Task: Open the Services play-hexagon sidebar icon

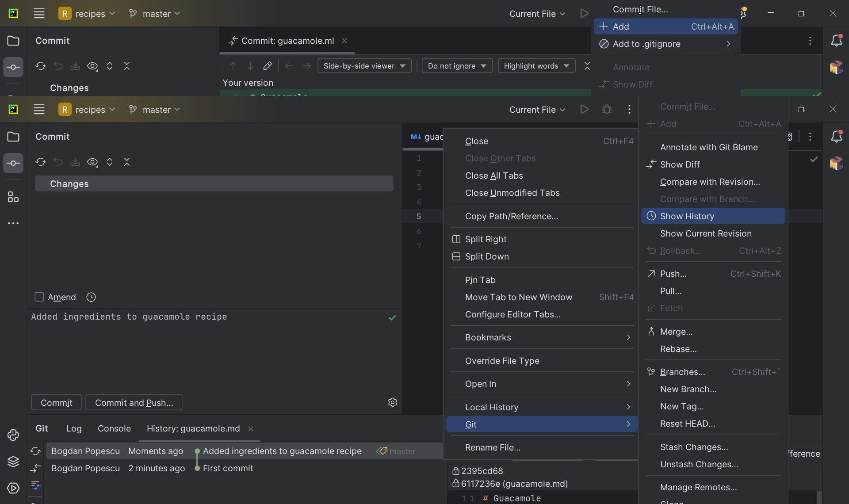Action: 13,488
